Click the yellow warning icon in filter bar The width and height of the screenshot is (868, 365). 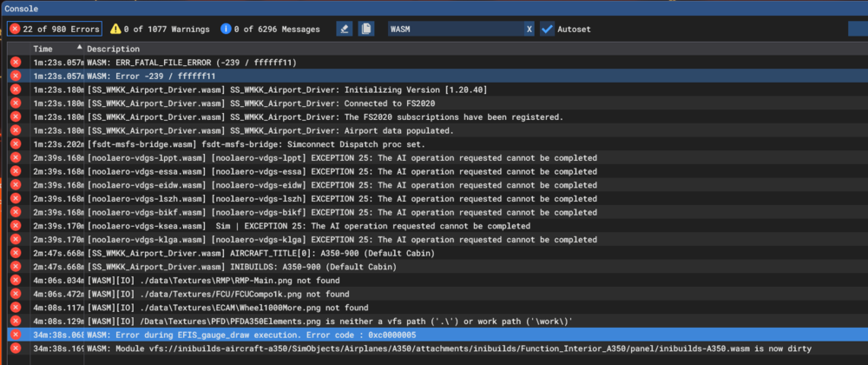point(116,29)
